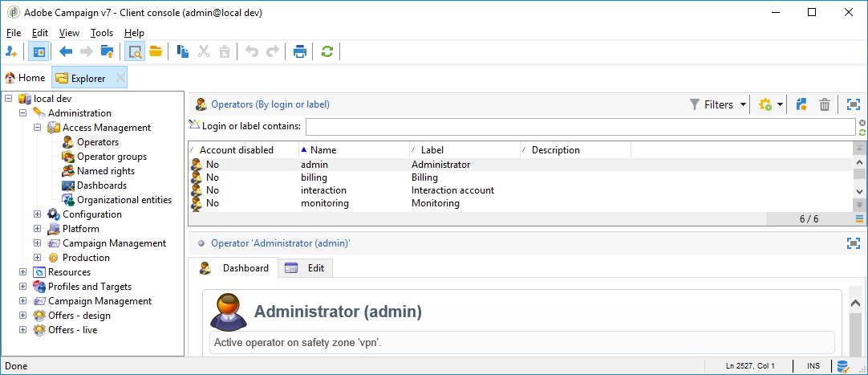Image resolution: width=868 pixels, height=375 pixels.
Task: Select Operator groups in the tree
Action: pyautogui.click(x=112, y=157)
